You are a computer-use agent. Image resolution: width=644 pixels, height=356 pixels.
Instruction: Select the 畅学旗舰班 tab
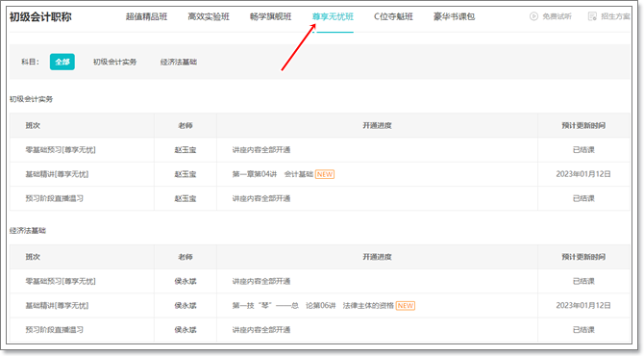(271, 16)
